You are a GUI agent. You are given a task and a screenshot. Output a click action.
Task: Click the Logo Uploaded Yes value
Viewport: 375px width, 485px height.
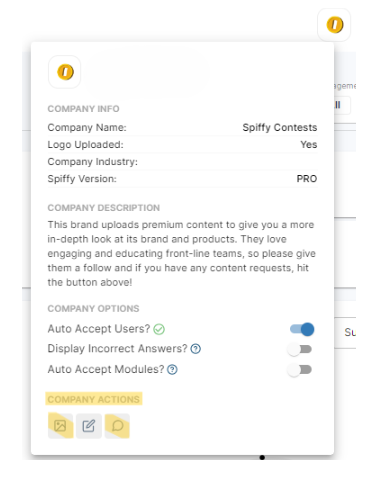[x=309, y=145]
